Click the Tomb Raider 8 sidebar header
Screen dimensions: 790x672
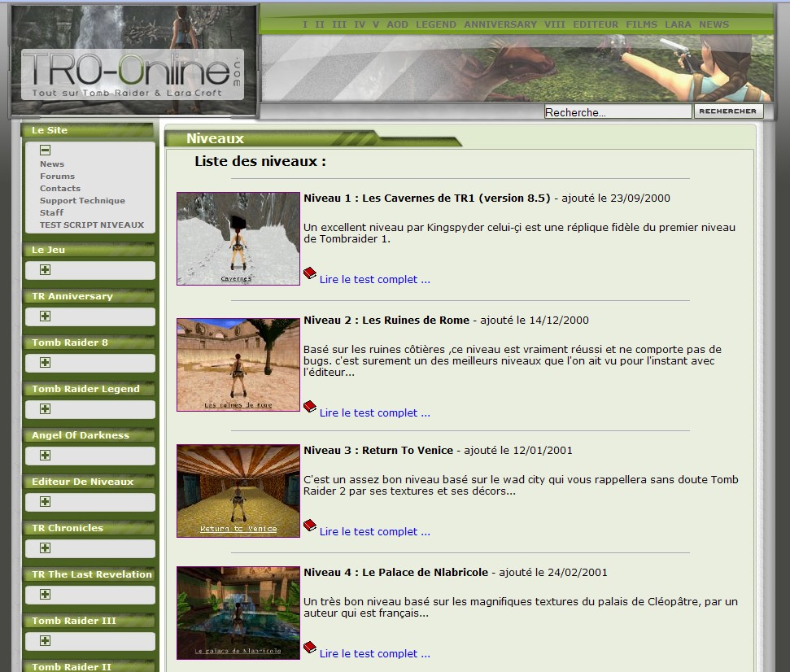[x=88, y=342]
